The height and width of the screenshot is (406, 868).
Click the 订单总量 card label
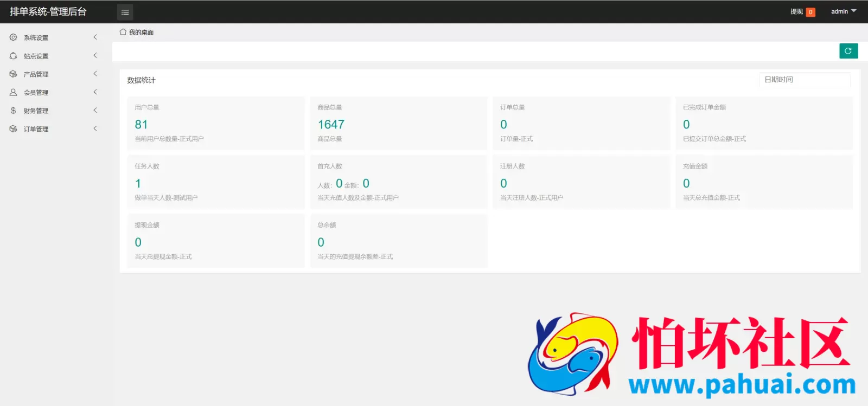(x=512, y=107)
